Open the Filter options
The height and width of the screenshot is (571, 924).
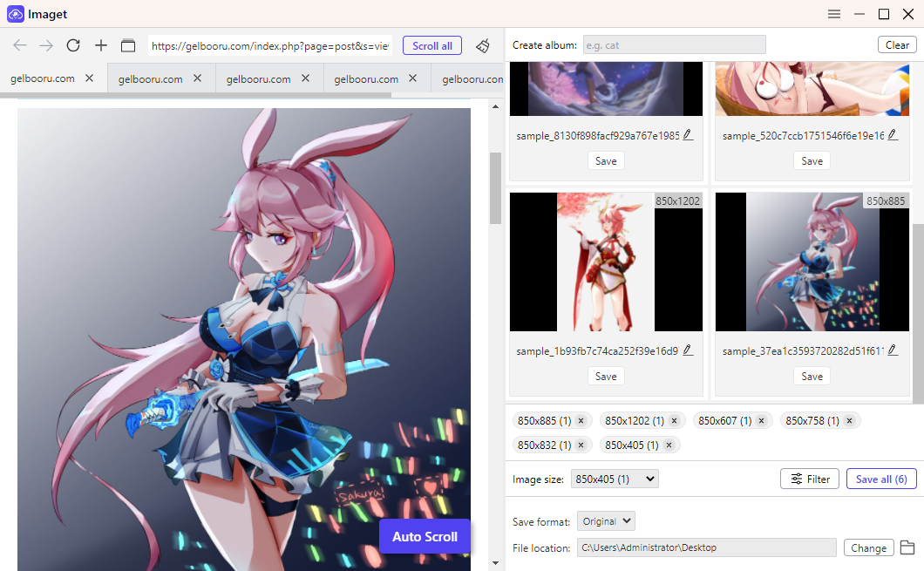[811, 479]
